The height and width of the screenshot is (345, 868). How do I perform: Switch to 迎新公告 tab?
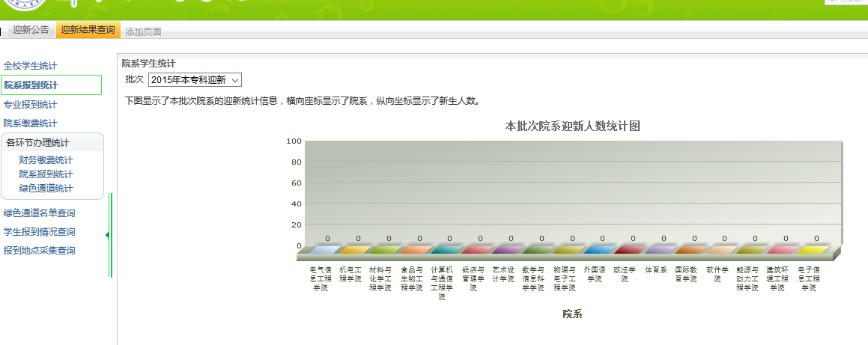pos(31,30)
